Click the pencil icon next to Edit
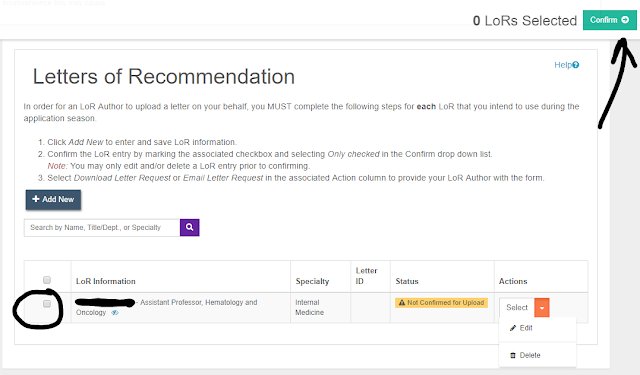The height and width of the screenshot is (375, 640). 513,328
